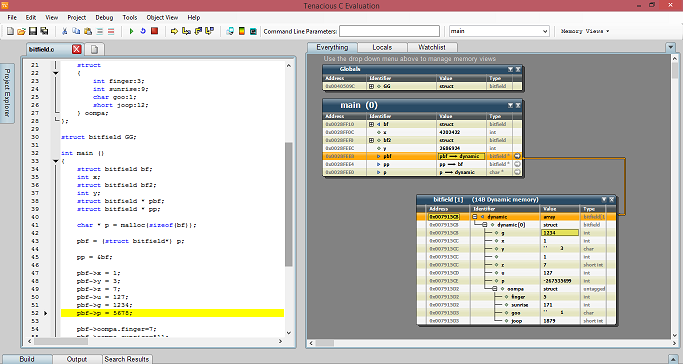Click the open folder toolbar icon

(x=21, y=31)
